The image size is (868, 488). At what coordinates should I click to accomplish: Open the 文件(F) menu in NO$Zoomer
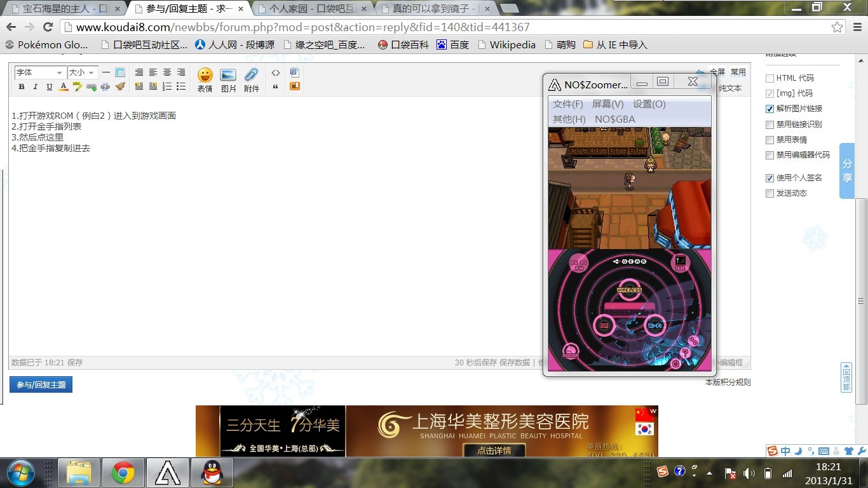568,104
